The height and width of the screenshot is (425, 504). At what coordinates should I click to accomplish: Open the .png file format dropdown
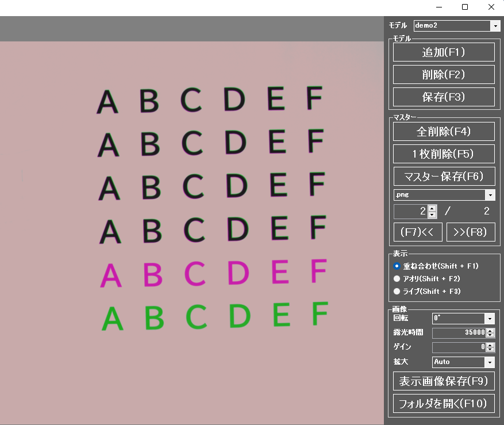click(490, 195)
